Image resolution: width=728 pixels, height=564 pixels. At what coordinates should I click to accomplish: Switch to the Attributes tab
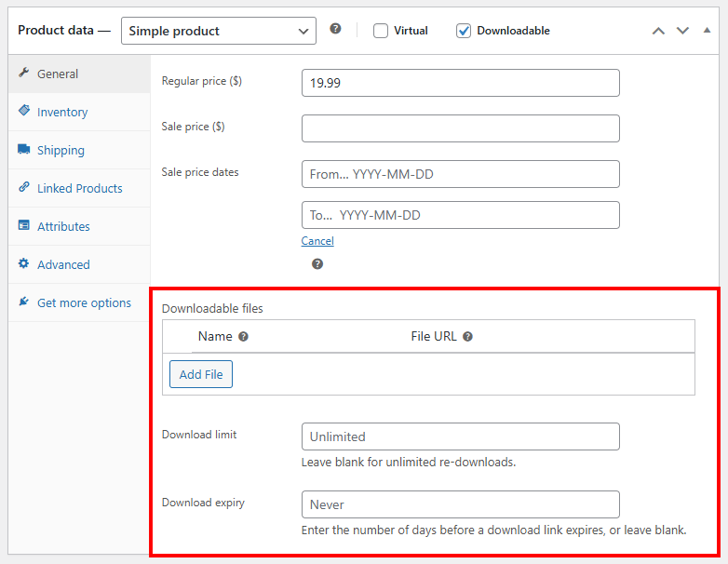coord(63,226)
